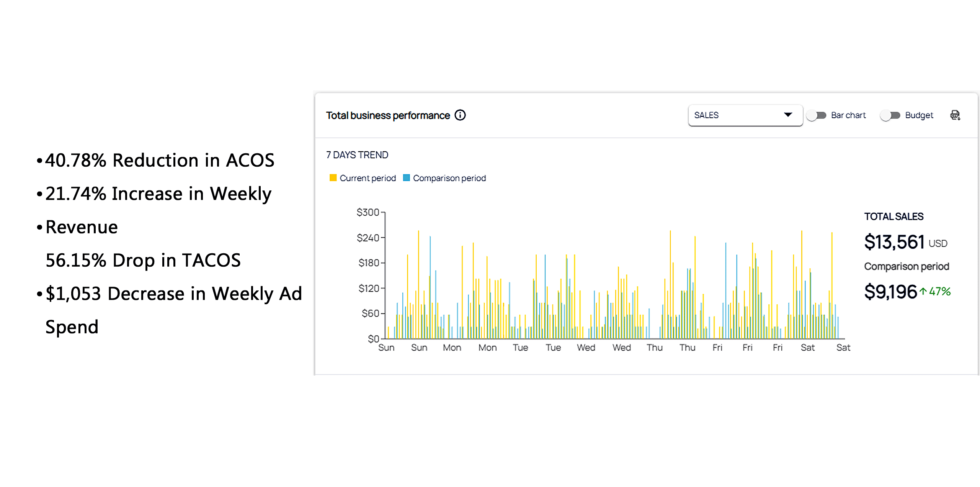Toggle the Bar chart switch
980x487 pixels.
click(816, 115)
